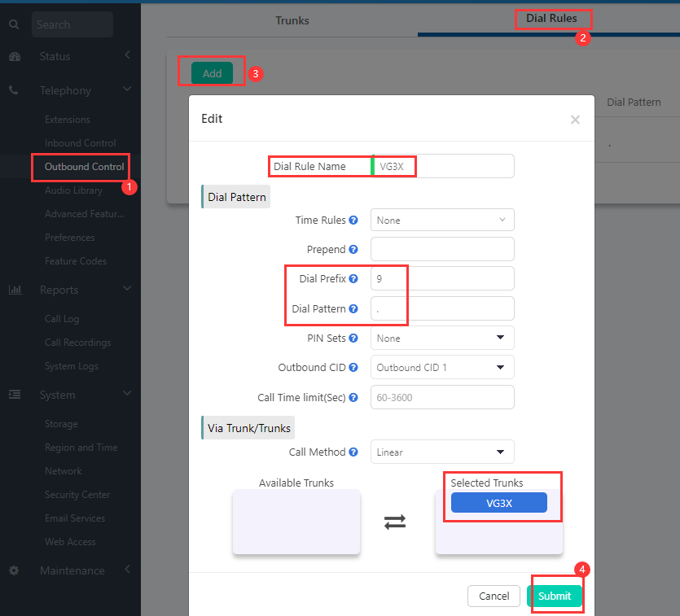Open Call Log in sidebar
Screen dimensions: 680x616
62,319
